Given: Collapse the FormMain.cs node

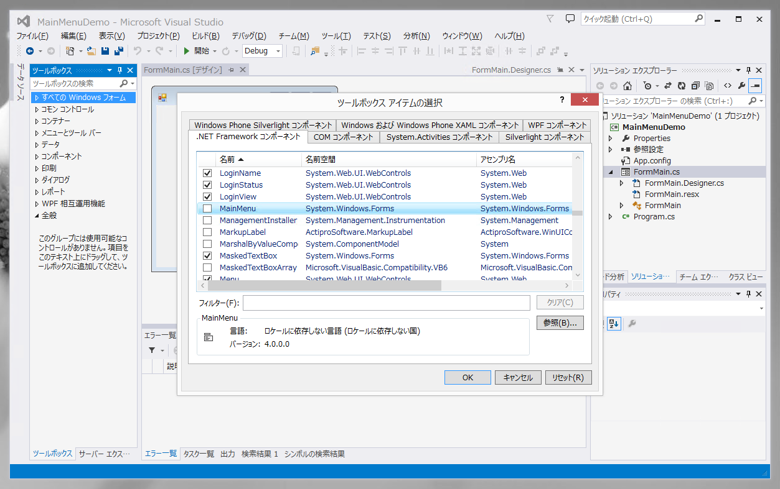Looking at the screenshot, I should [611, 172].
